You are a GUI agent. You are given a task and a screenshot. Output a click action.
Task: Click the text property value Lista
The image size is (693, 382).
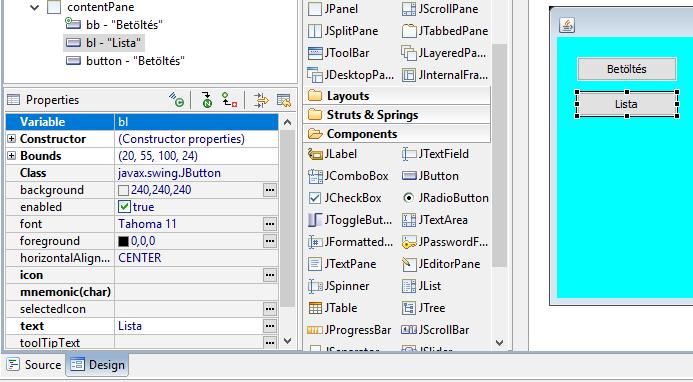(x=189, y=326)
